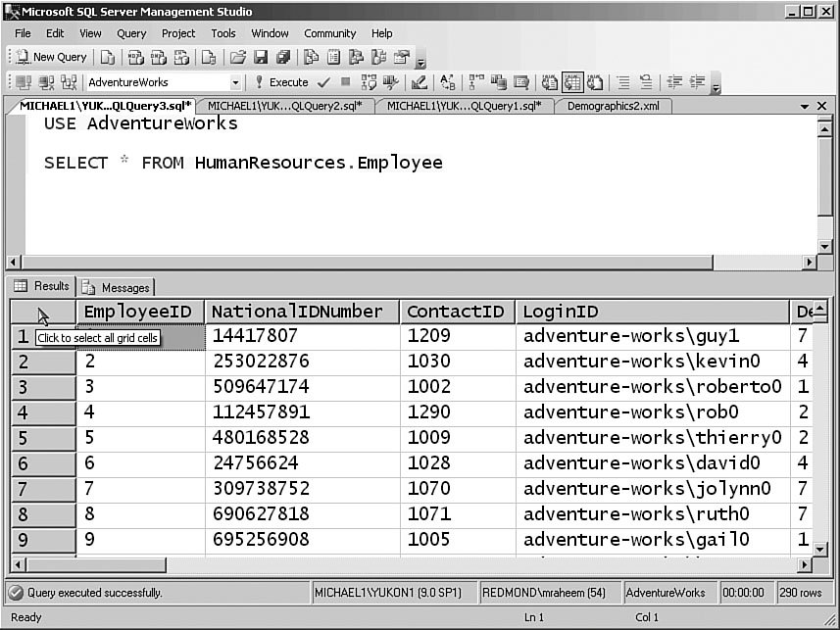Image resolution: width=840 pixels, height=630 pixels.
Task: Click the query editor scroll-up arrow
Action: 824,128
